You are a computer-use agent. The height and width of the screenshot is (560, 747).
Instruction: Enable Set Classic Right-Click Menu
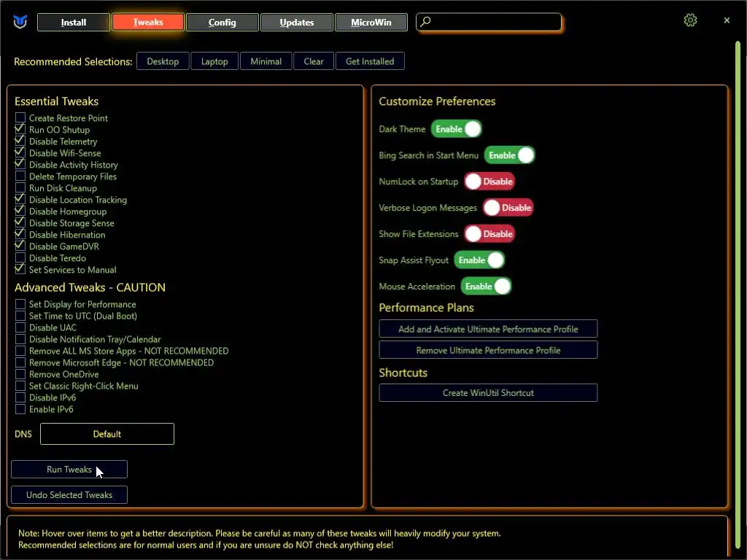click(20, 386)
